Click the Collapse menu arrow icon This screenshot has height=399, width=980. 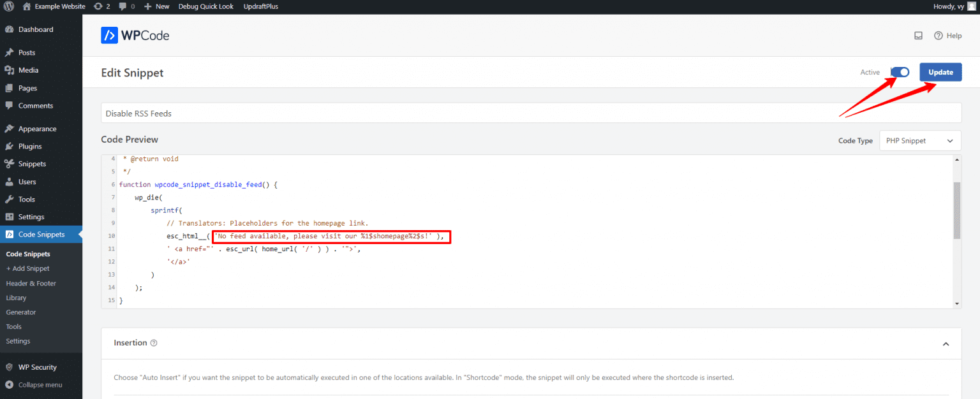(x=10, y=385)
